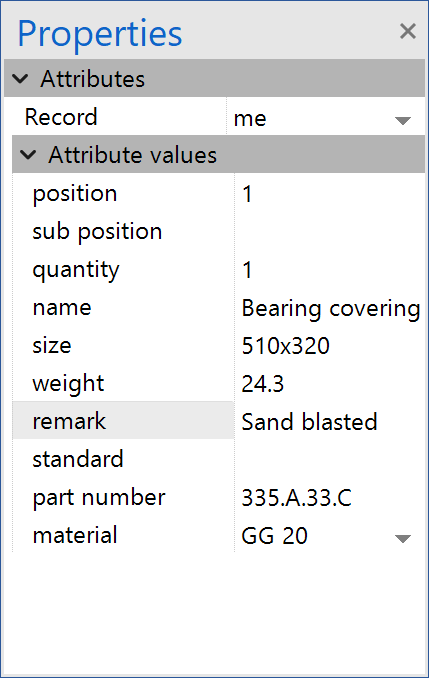Click the position value field

point(330,193)
